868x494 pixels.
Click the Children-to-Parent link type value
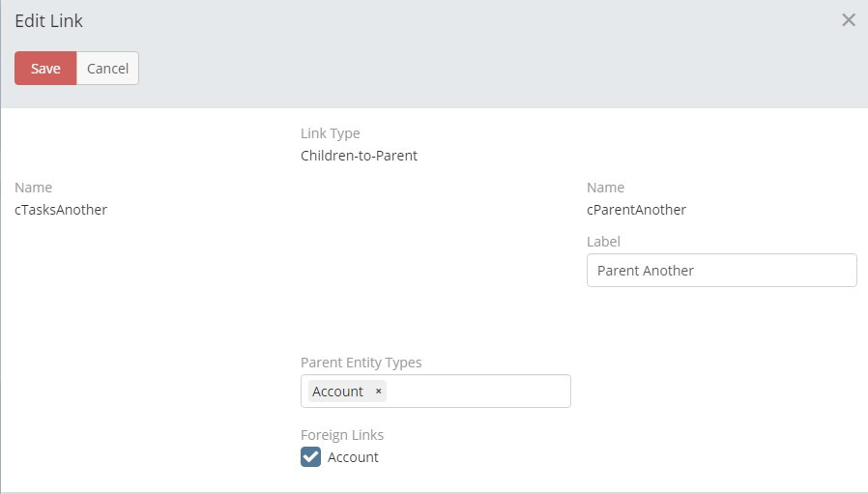click(x=359, y=156)
